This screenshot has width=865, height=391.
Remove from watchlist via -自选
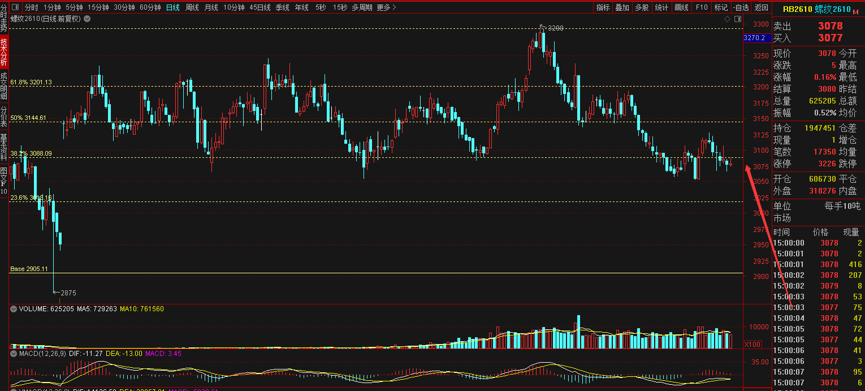point(741,8)
